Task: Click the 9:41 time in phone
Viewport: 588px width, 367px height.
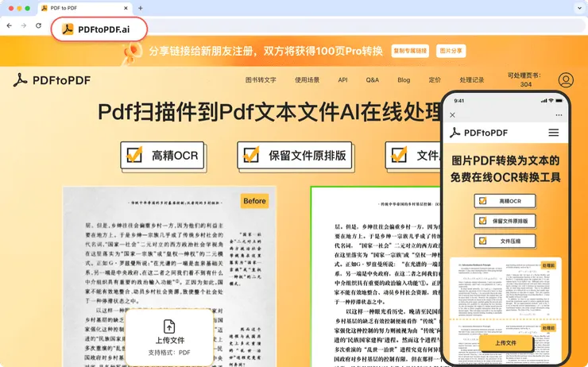Action: click(459, 101)
